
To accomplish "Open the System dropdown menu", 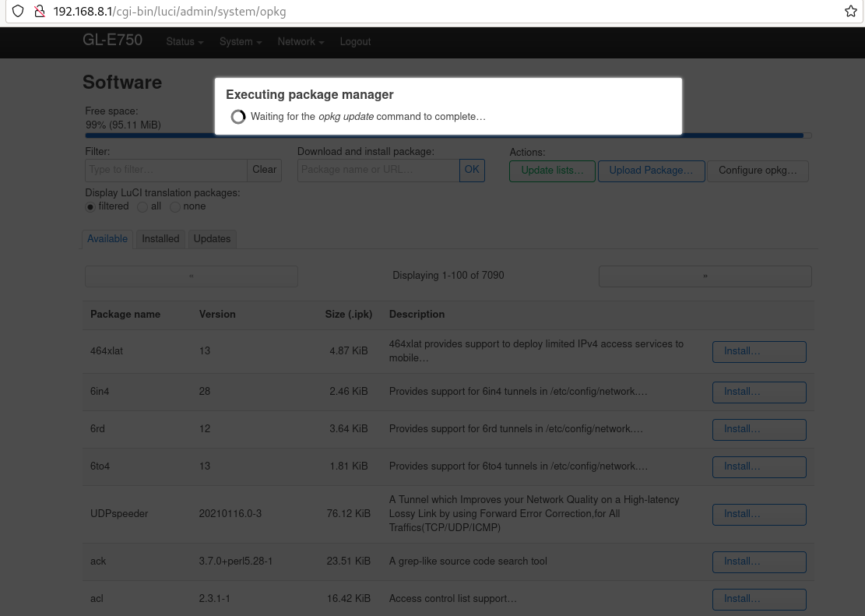I will point(241,42).
